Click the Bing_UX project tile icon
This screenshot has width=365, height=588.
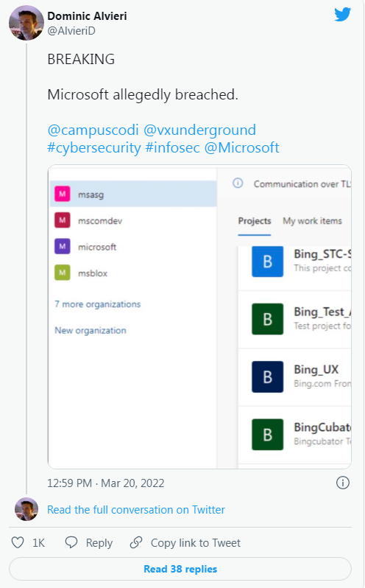point(267,377)
